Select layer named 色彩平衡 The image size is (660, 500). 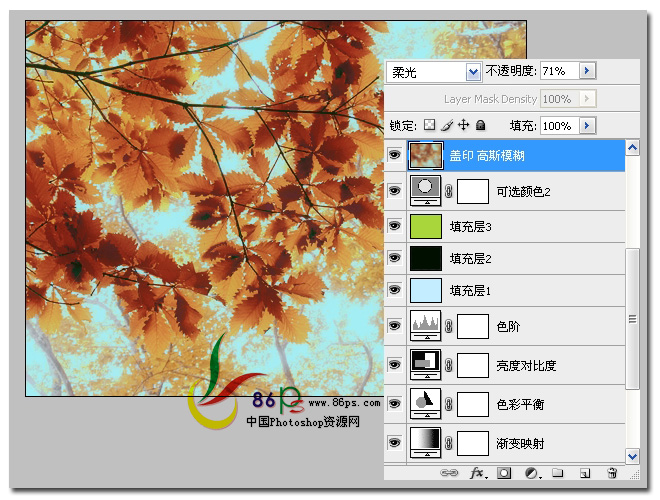520,404
